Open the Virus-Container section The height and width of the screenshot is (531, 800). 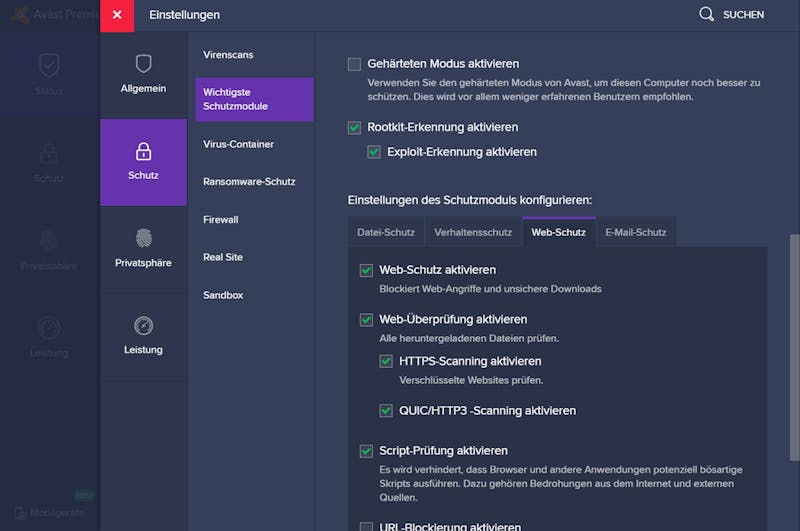[x=238, y=144]
